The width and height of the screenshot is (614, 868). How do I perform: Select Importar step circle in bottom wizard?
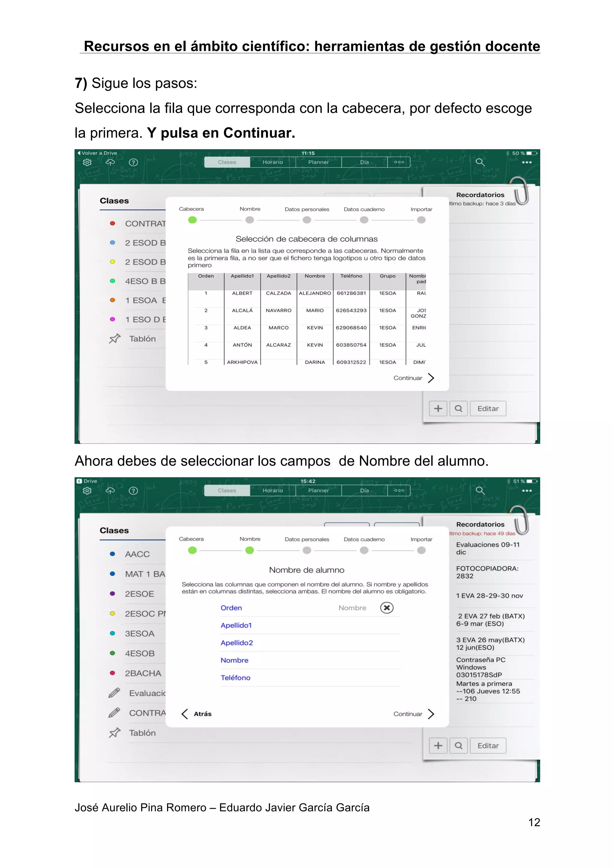click(x=421, y=551)
